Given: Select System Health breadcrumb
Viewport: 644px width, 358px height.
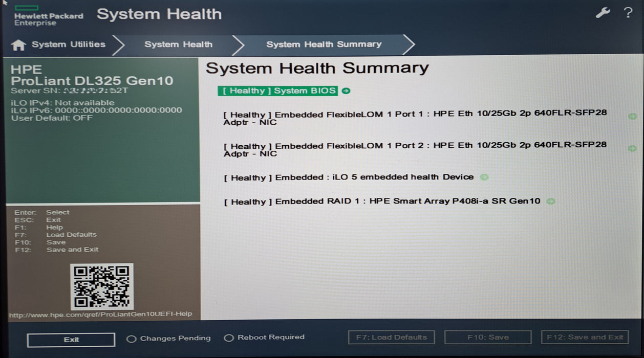Looking at the screenshot, I should [178, 44].
